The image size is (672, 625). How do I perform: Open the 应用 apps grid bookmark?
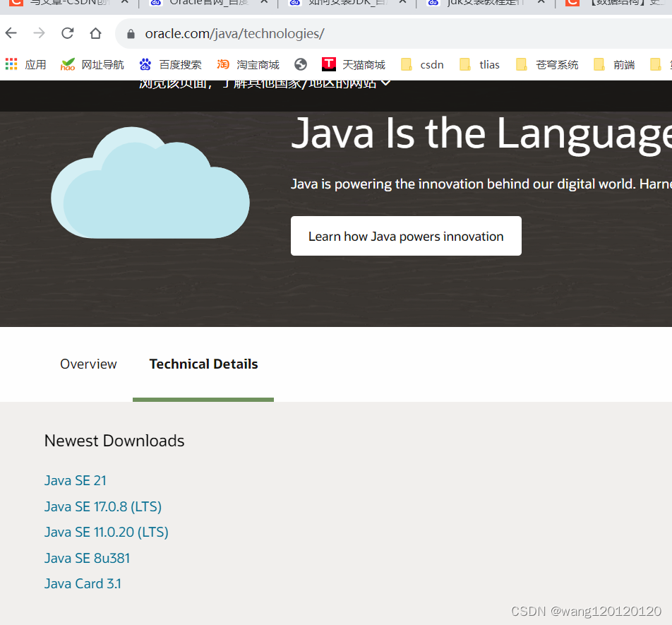25,65
